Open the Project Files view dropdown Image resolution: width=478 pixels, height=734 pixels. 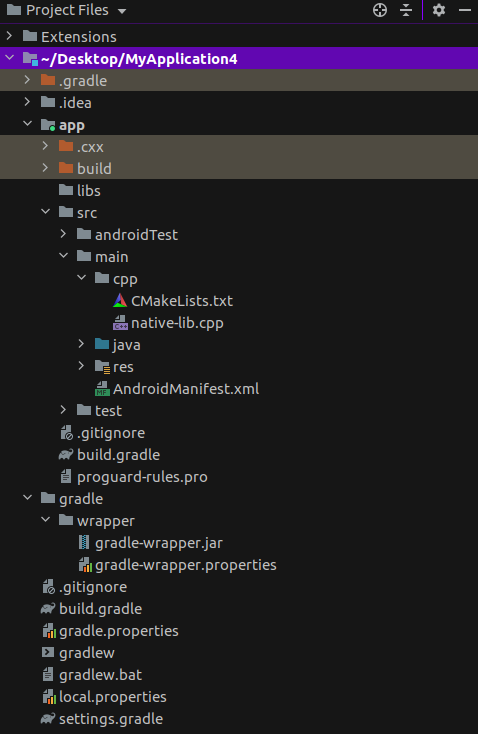[x=122, y=11]
